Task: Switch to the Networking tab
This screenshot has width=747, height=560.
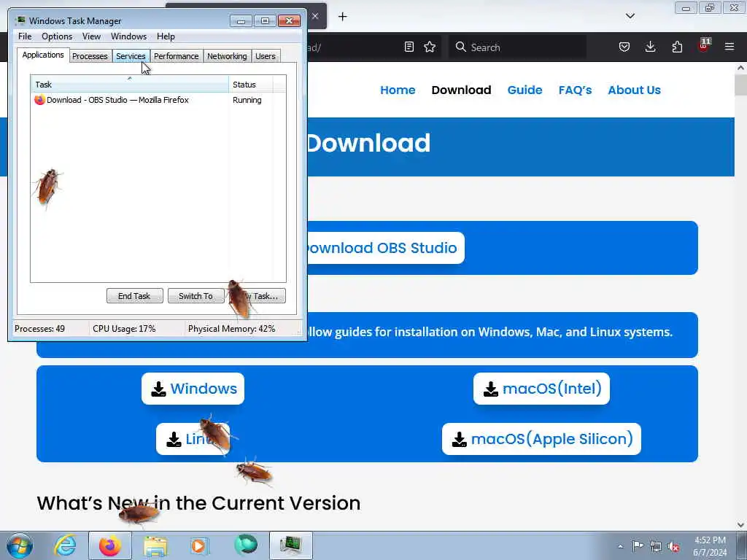Action: [227, 56]
